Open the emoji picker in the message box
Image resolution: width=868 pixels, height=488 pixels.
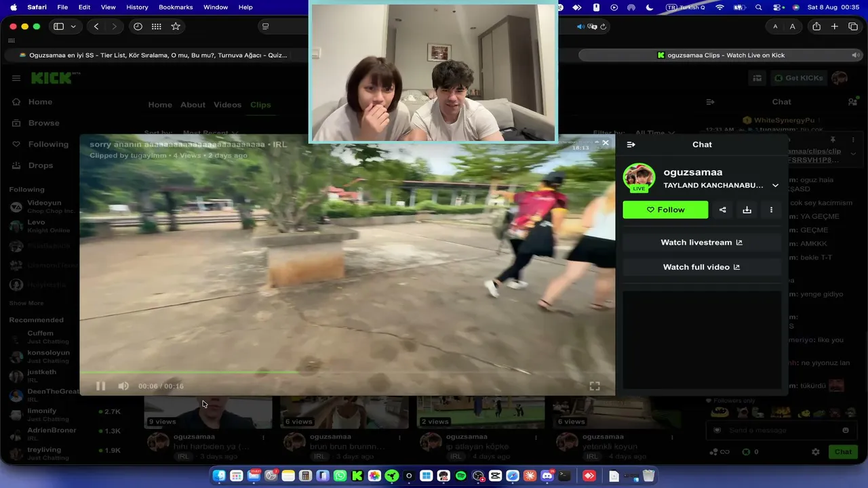pos(845,430)
